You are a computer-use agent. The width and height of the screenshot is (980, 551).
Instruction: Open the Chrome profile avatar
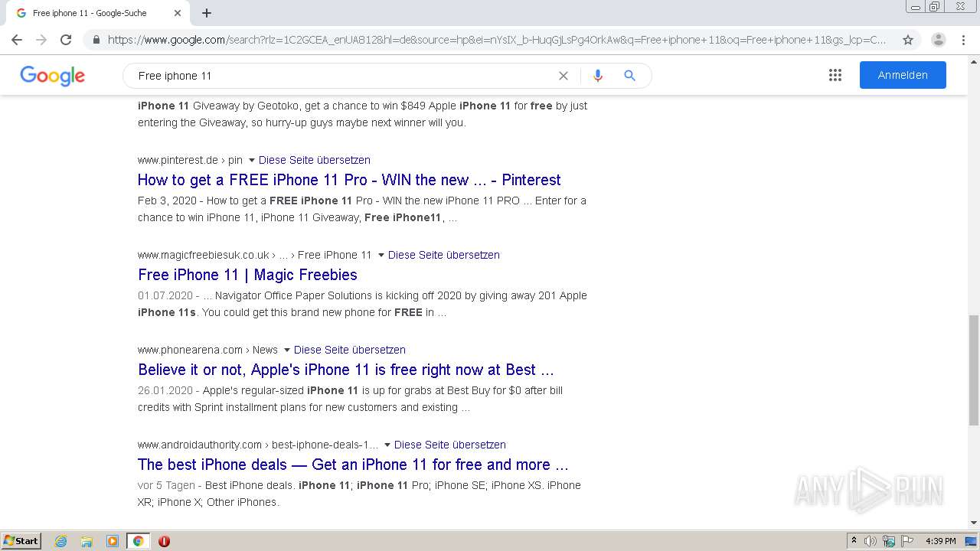click(938, 40)
